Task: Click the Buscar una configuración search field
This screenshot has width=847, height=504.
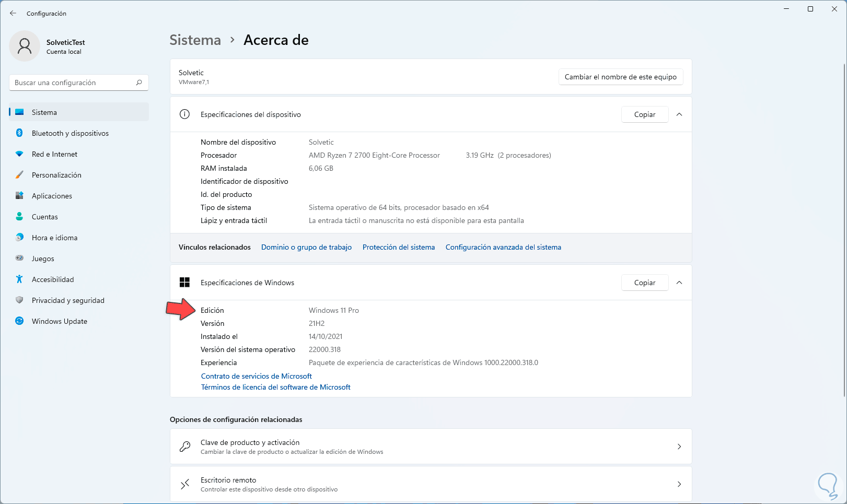Action: (x=73, y=83)
